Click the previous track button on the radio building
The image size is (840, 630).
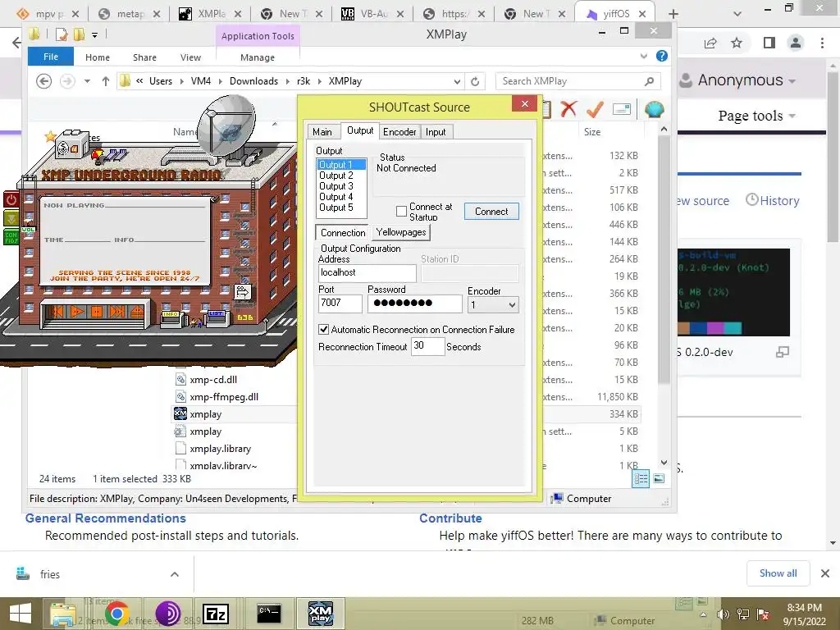pyautogui.click(x=58, y=311)
